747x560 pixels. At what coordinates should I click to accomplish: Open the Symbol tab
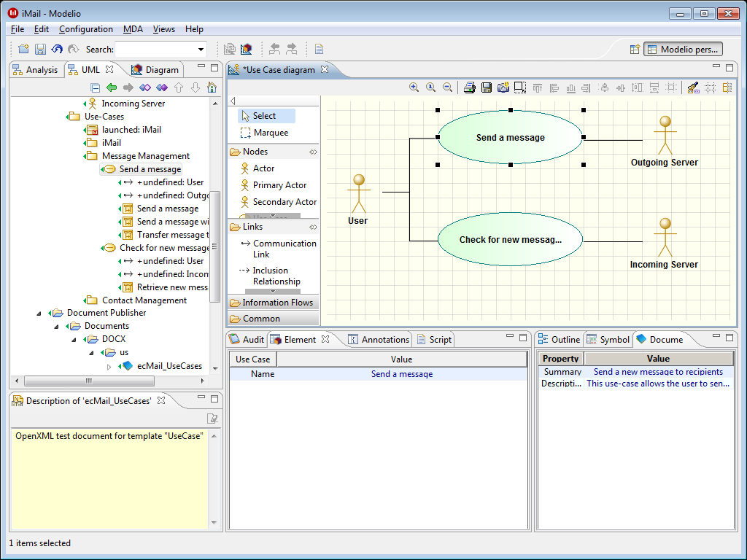click(x=608, y=340)
